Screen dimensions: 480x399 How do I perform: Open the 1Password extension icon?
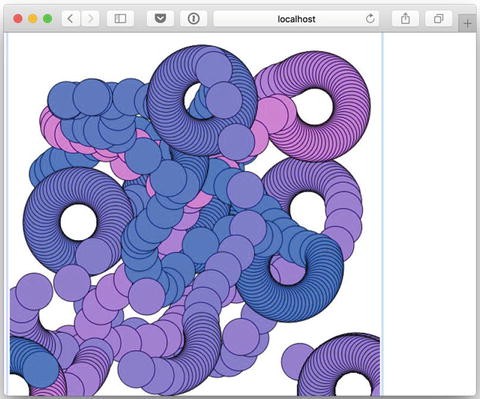coord(194,19)
